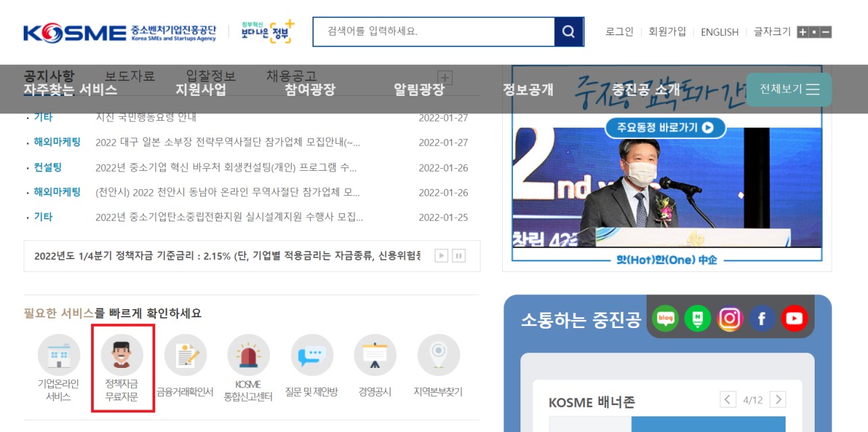This screenshot has width=868, height=432.
Task: Show previous KOSME 배너존 banner
Action: point(728,400)
